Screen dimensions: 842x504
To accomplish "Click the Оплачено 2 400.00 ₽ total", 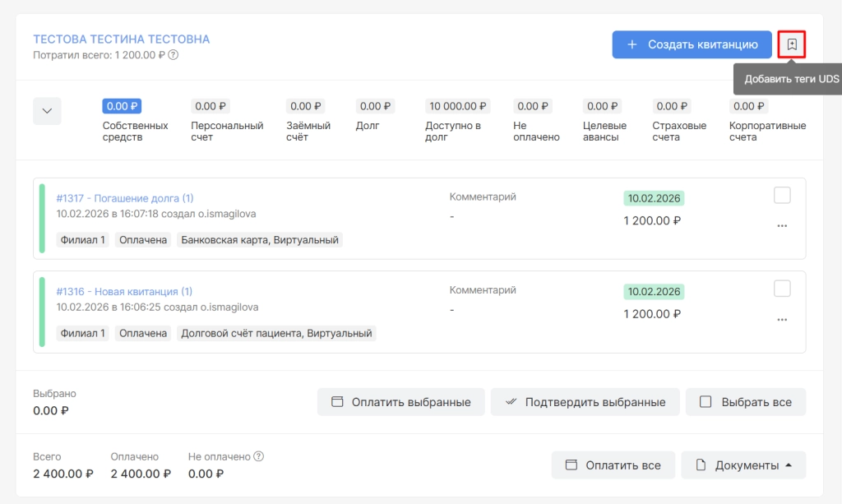I will point(141,474).
